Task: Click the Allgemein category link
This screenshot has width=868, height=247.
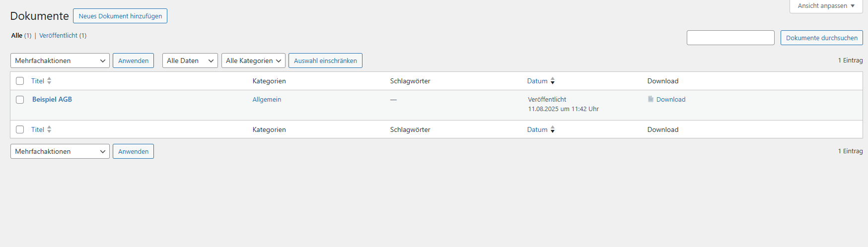Action: coord(267,99)
